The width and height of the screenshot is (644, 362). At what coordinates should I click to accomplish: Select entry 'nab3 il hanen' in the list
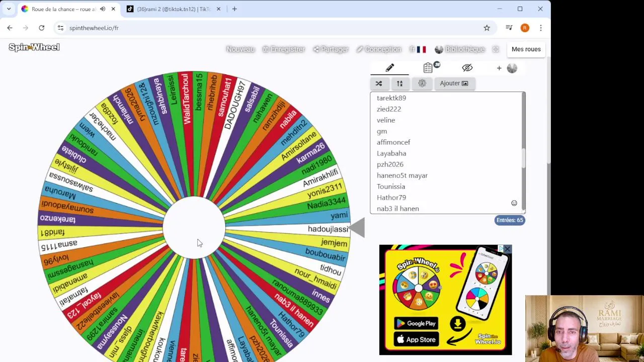pos(397,209)
